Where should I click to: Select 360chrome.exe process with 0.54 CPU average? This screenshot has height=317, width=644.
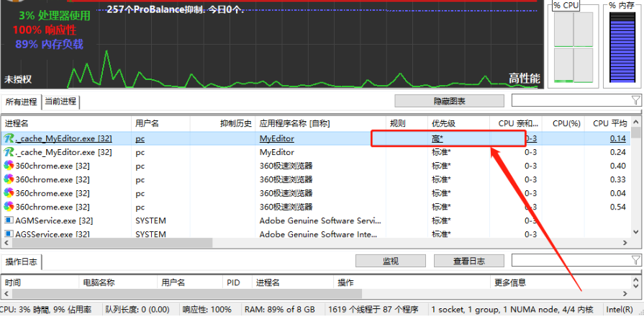(x=315, y=206)
